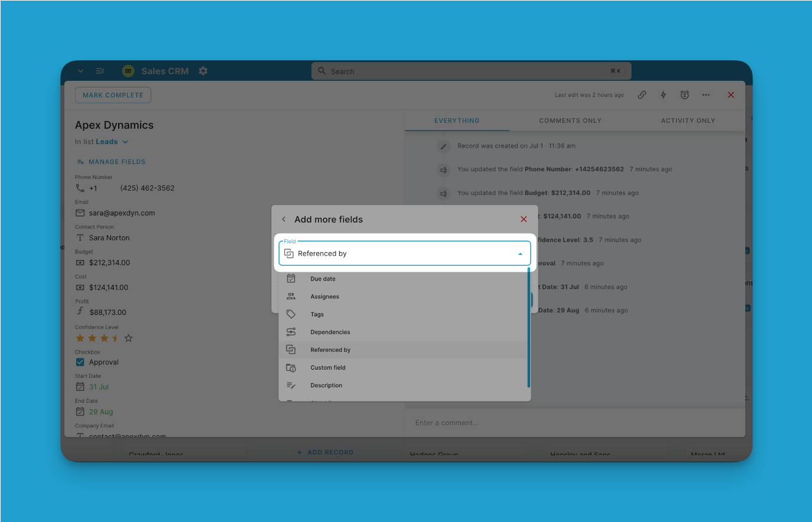Image resolution: width=812 pixels, height=522 pixels.
Task: Click the Sales CRM settings gear
Action: pos(203,71)
